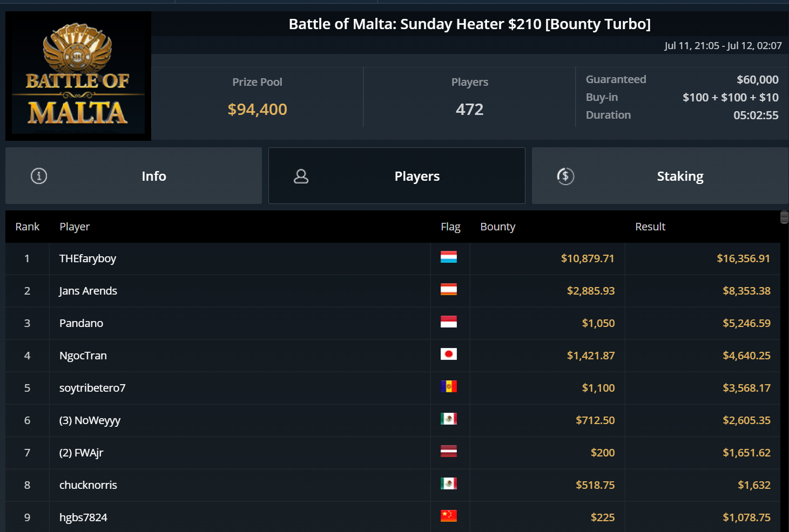Sort by the Result column header
Viewport: 789px width, 532px height.
click(x=650, y=227)
